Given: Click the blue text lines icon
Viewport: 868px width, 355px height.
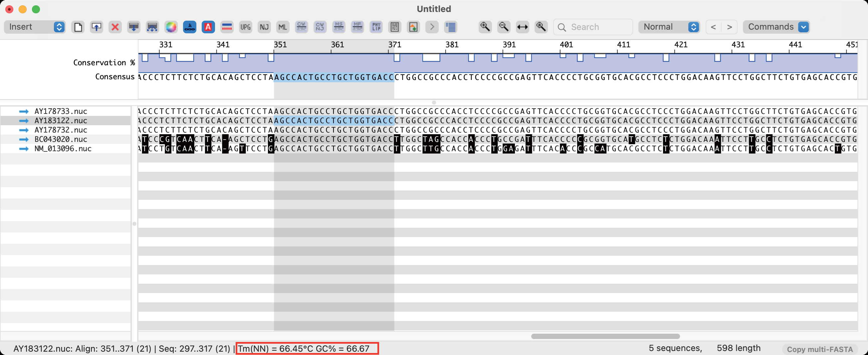Looking at the screenshot, I should point(451,27).
